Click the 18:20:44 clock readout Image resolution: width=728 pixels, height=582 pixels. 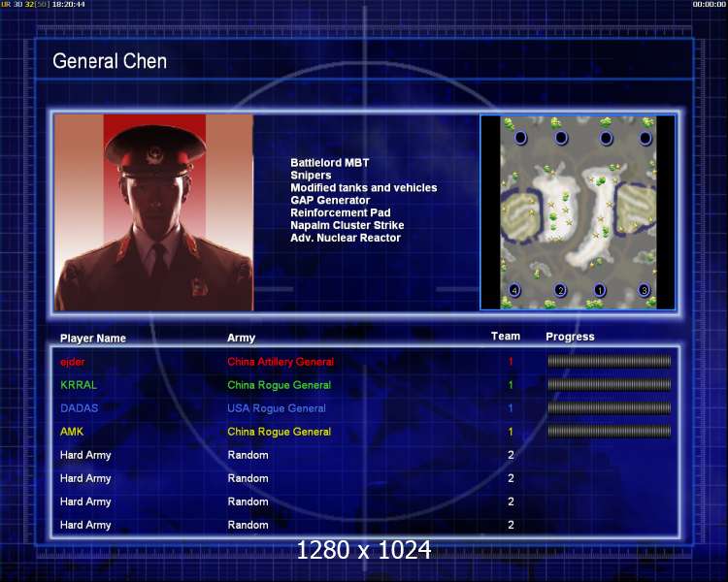coord(68,4)
